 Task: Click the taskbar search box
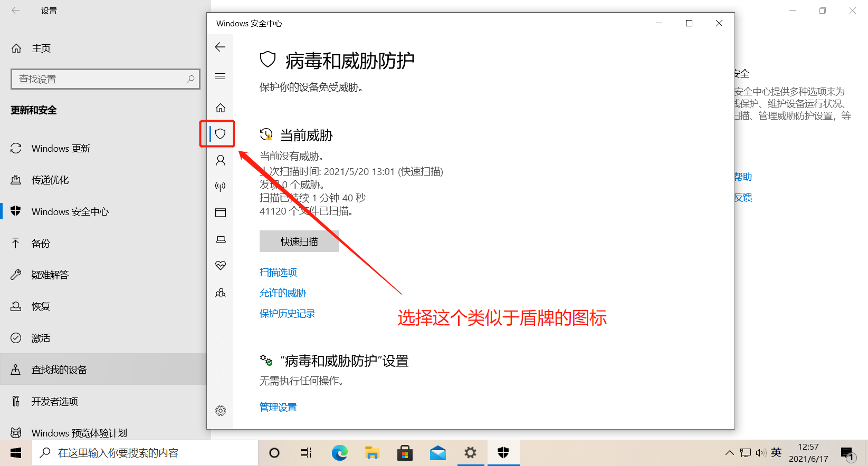click(x=145, y=453)
